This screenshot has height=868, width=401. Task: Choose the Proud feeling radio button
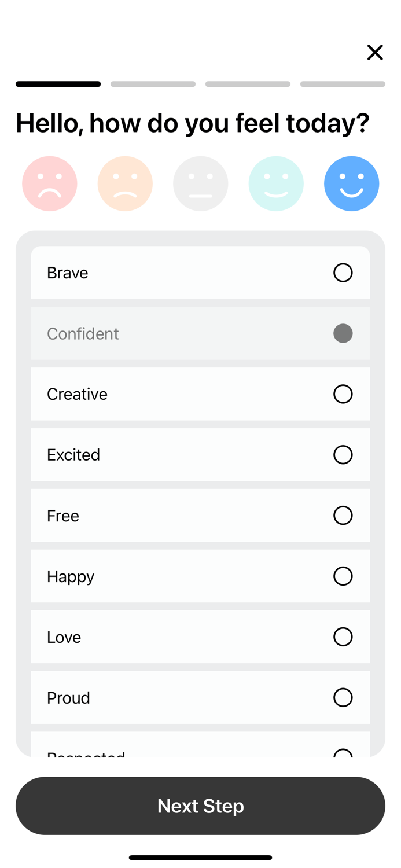343,697
